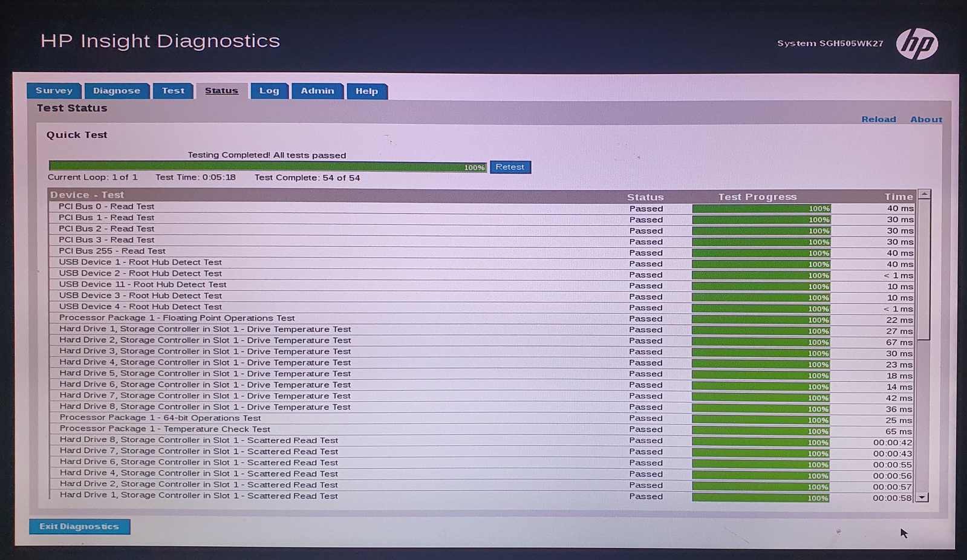Click 'Test Complete: 54 of 54' text
967x560 pixels.
pos(307,178)
